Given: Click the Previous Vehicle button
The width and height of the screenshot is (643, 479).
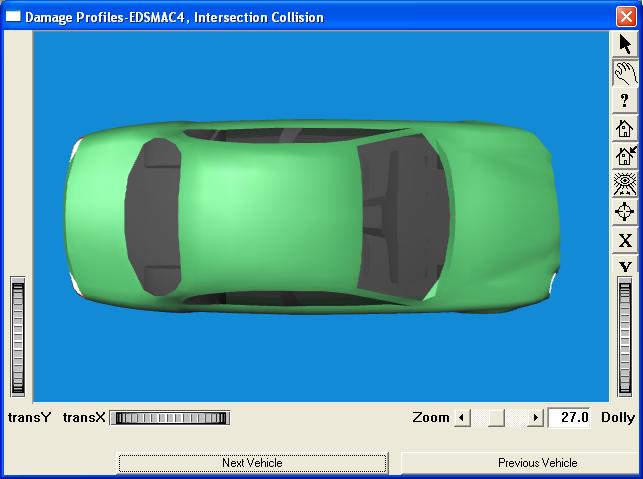Looking at the screenshot, I should pos(537,463).
